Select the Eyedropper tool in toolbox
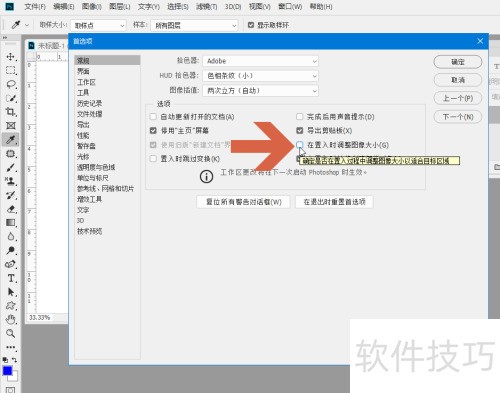 point(10,140)
